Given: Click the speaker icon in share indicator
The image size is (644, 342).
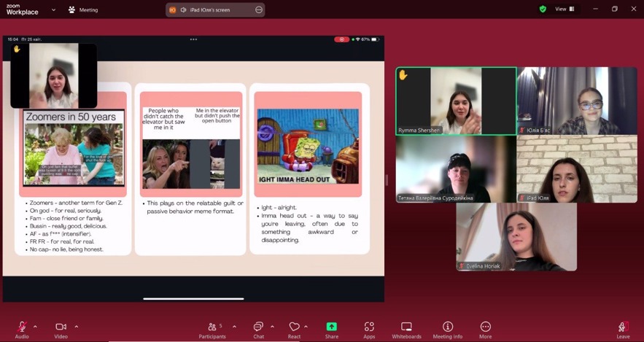Looking at the screenshot, I should tap(183, 10).
